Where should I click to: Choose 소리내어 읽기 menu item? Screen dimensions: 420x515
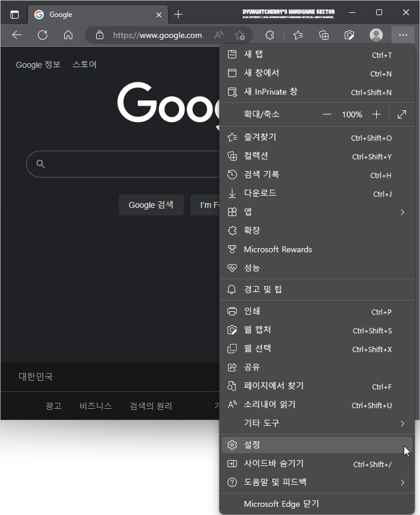pyautogui.click(x=317, y=405)
